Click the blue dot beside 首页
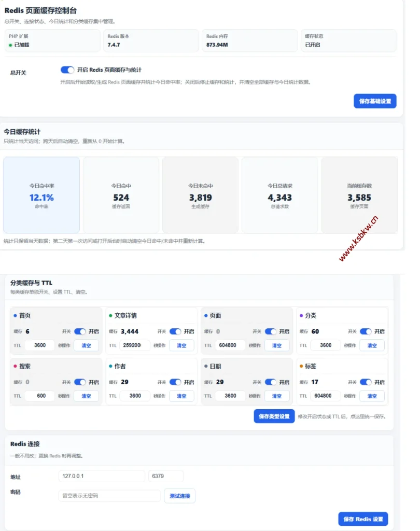The image size is (420, 531). point(15,316)
